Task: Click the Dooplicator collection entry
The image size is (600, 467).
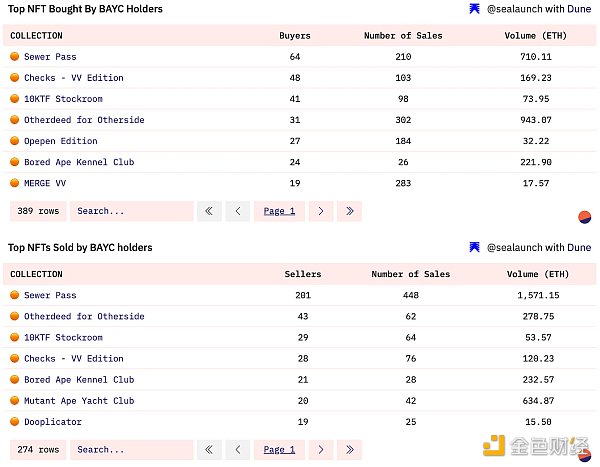Action: click(x=52, y=422)
